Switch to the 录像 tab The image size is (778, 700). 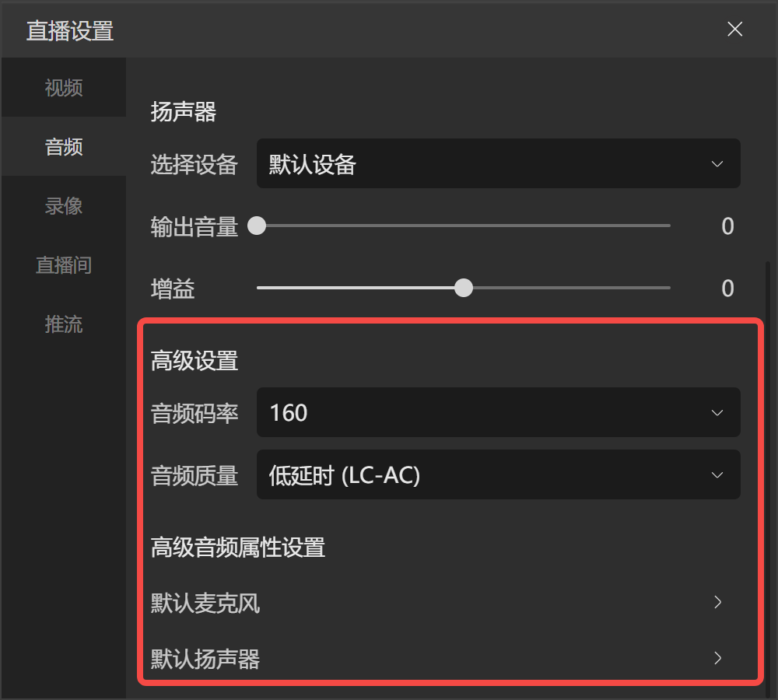pyautogui.click(x=64, y=206)
